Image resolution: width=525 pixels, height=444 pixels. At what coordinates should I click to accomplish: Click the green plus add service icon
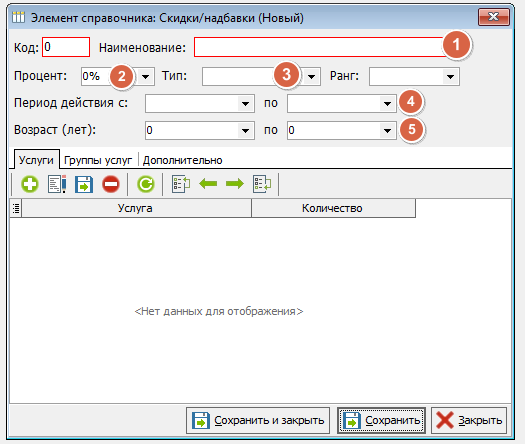coord(30,184)
